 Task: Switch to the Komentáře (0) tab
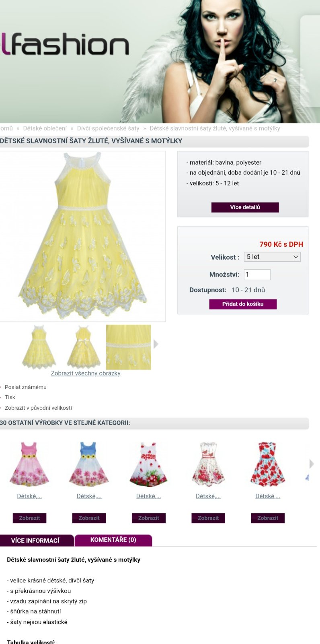[113, 540]
